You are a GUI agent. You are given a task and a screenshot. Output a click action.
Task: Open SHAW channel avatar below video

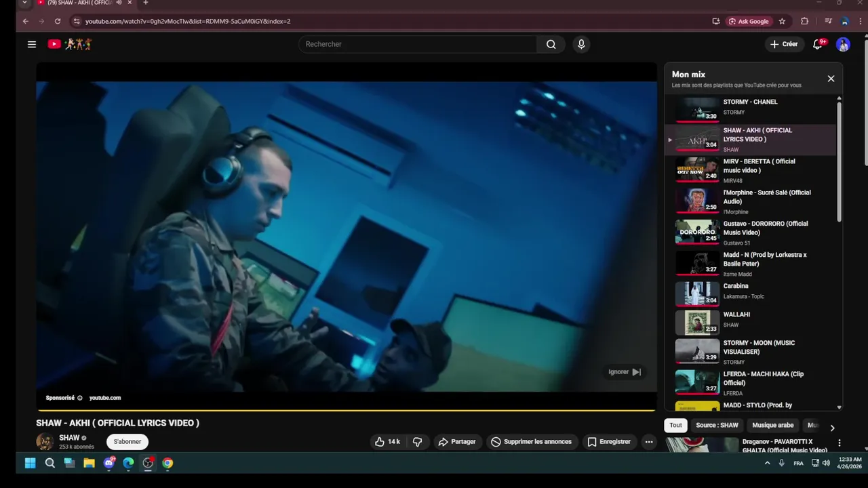pyautogui.click(x=45, y=441)
